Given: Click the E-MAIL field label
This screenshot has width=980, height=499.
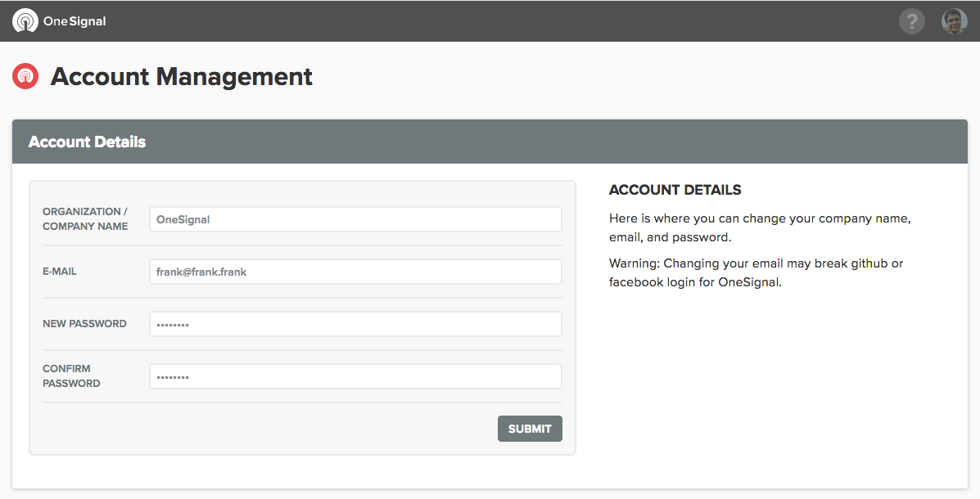Looking at the screenshot, I should [60, 272].
